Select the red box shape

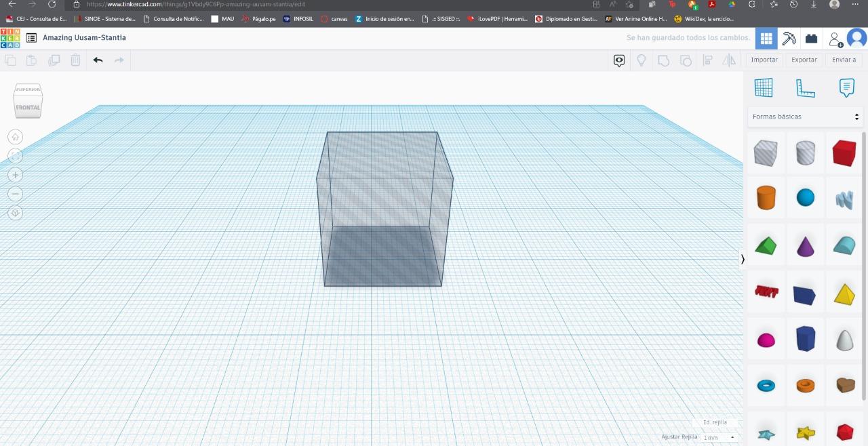[x=844, y=153]
